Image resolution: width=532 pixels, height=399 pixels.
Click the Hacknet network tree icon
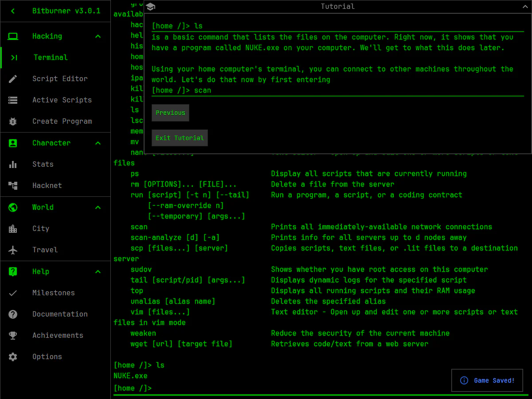coord(13,186)
